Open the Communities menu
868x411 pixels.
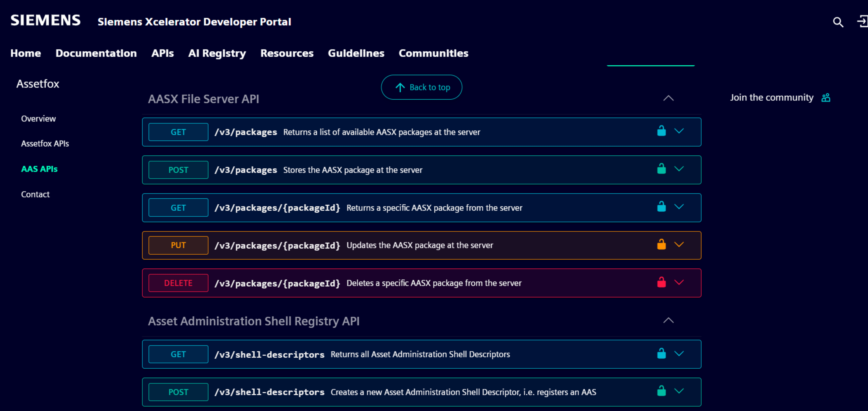[433, 53]
